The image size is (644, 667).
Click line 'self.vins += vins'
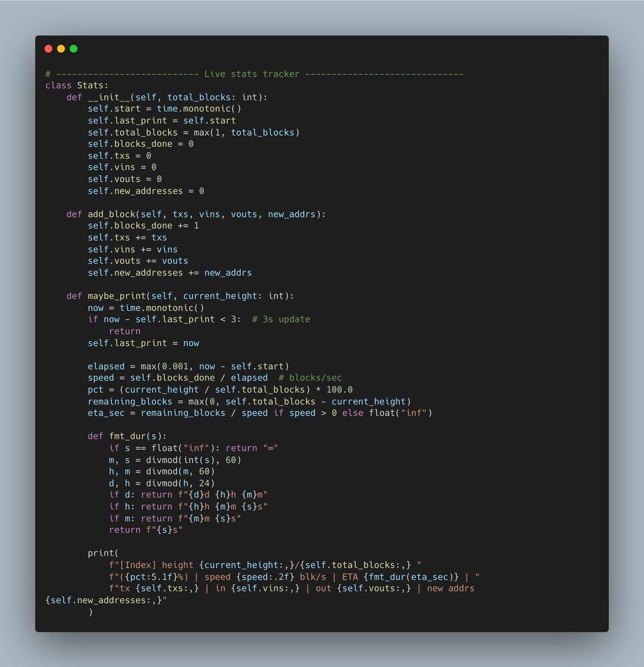click(132, 249)
